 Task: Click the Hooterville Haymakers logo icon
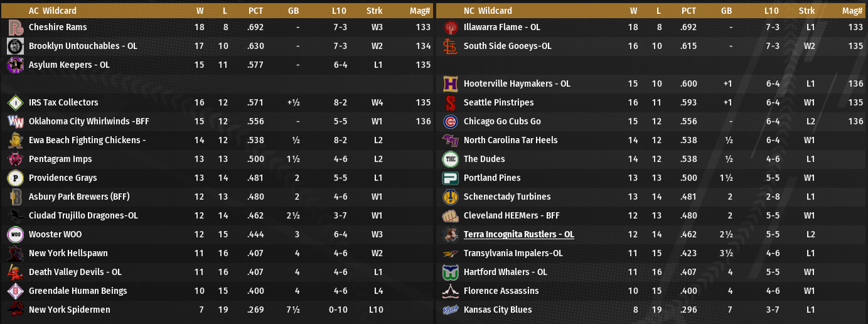[450, 84]
